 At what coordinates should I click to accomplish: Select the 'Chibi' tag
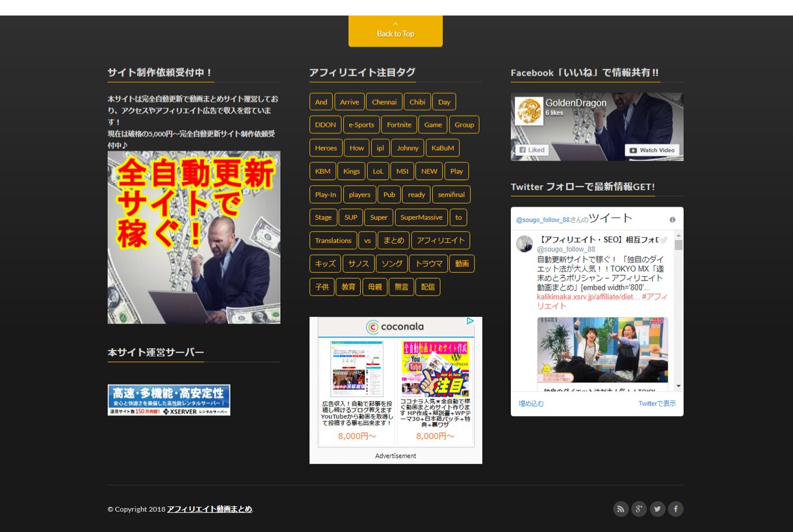coord(417,102)
